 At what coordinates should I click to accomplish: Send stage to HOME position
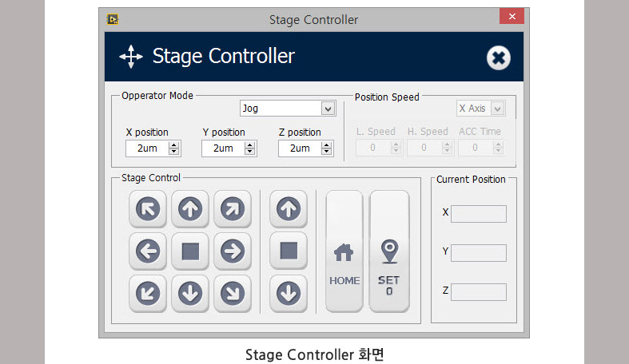pos(344,251)
